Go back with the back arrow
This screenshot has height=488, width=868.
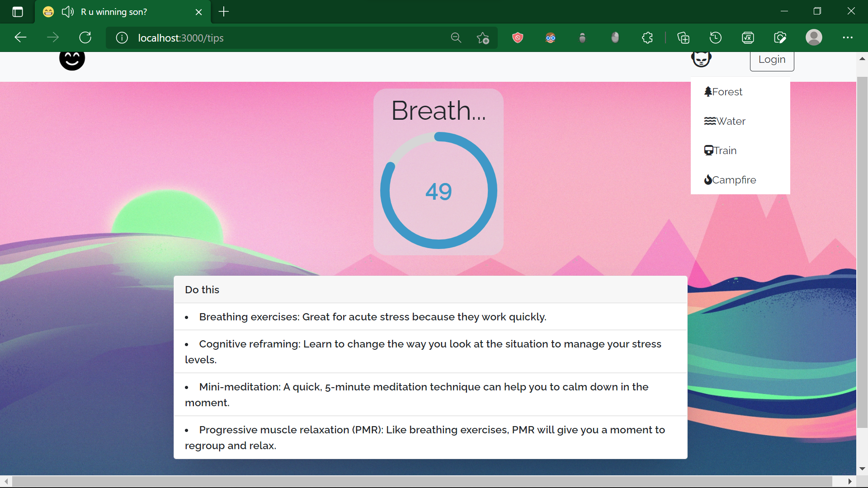[21, 38]
